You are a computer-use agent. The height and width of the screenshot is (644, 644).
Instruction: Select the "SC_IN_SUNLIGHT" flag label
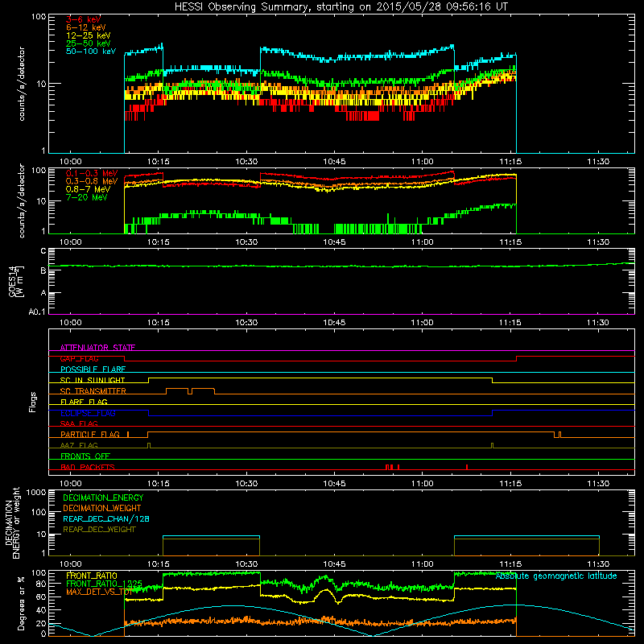pyautogui.click(x=93, y=380)
